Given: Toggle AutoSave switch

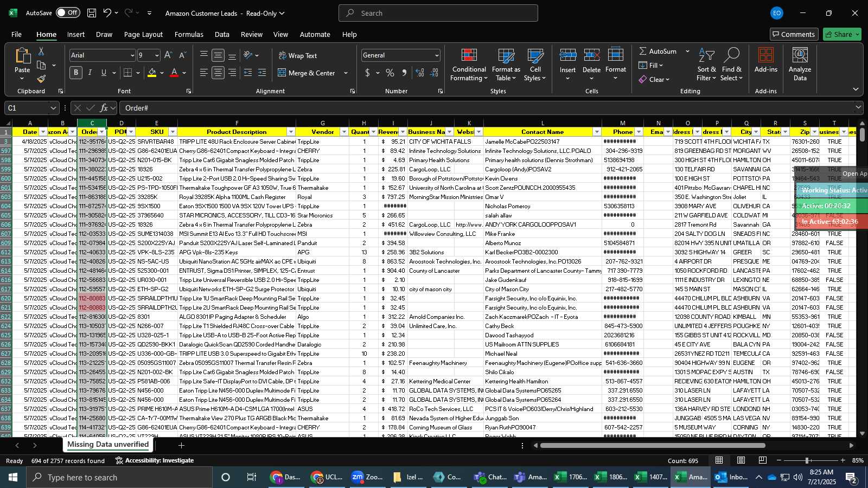Looking at the screenshot, I should point(68,12).
